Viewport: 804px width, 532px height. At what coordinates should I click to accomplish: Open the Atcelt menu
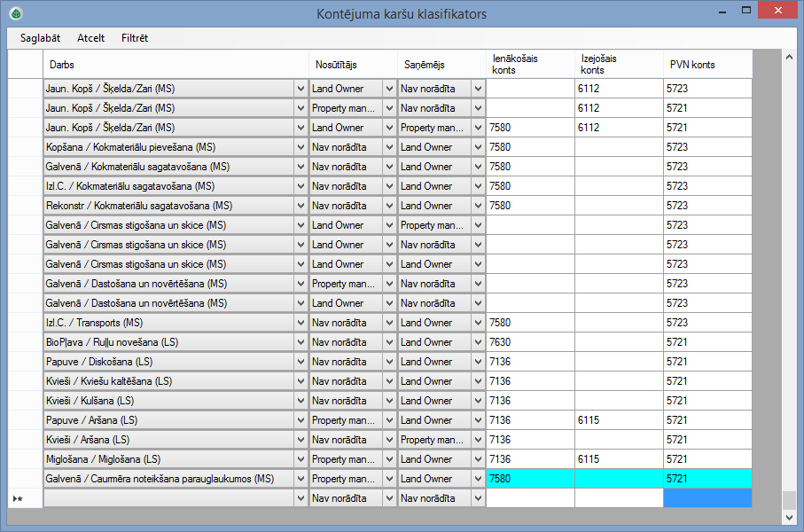(x=91, y=38)
